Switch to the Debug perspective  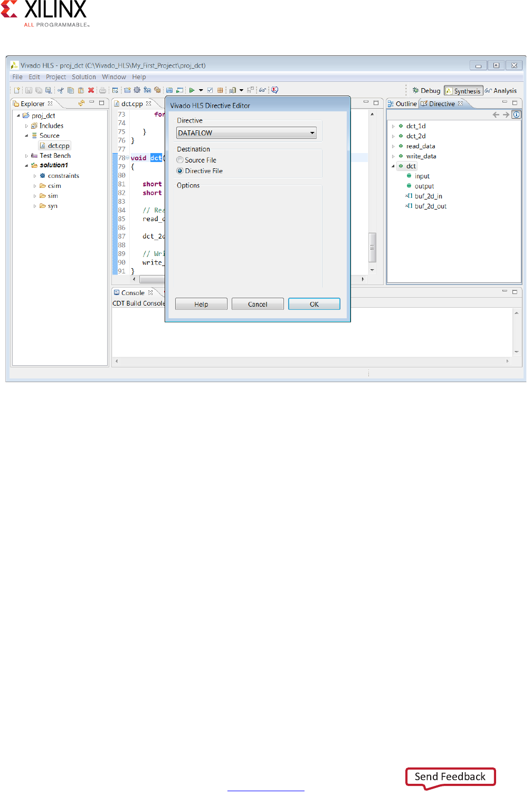(x=426, y=91)
